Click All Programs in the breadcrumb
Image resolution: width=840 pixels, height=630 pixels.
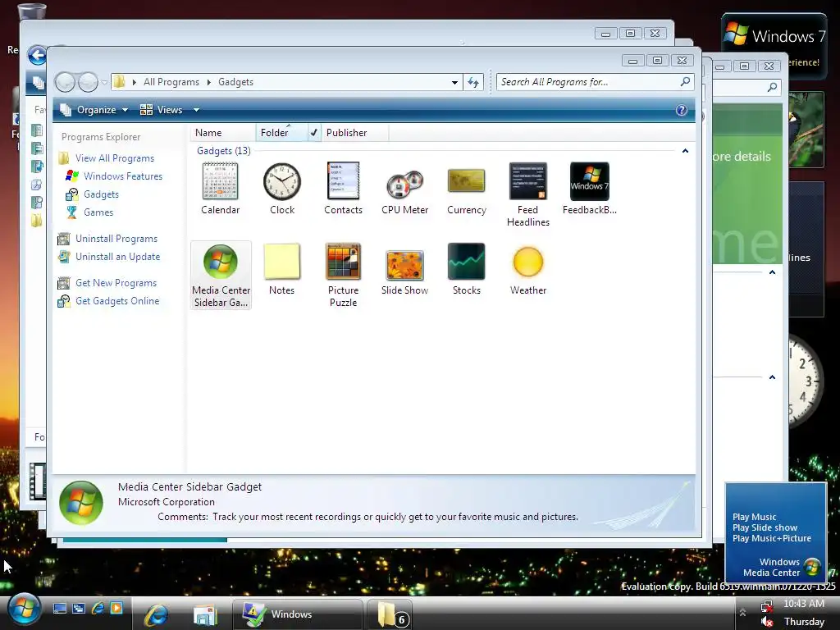pyautogui.click(x=171, y=82)
